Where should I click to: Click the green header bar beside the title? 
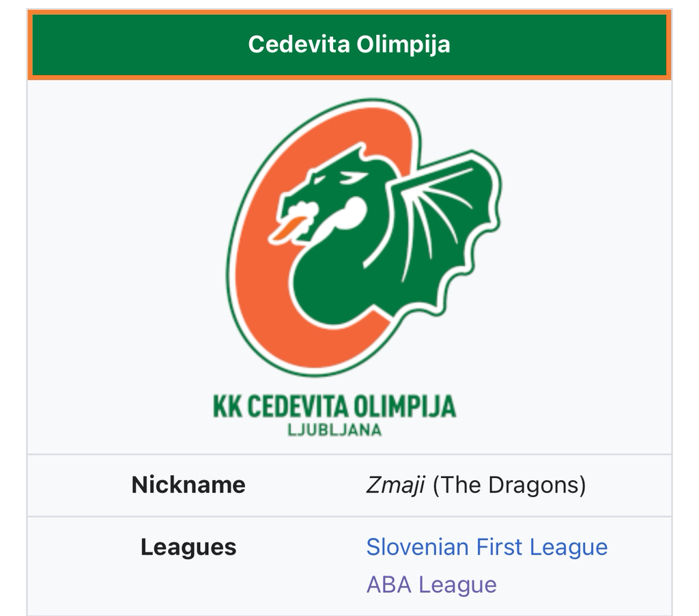(137, 44)
